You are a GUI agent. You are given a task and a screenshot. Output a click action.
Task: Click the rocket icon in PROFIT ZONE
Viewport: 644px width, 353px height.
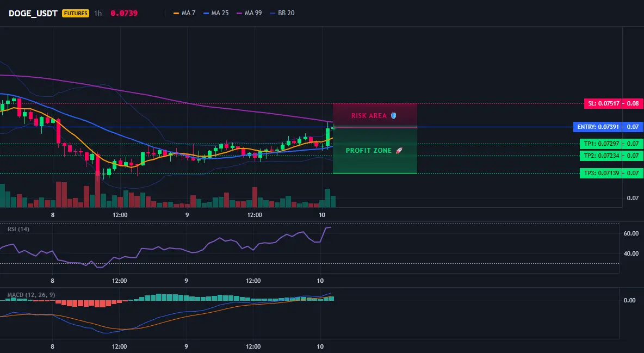point(399,151)
